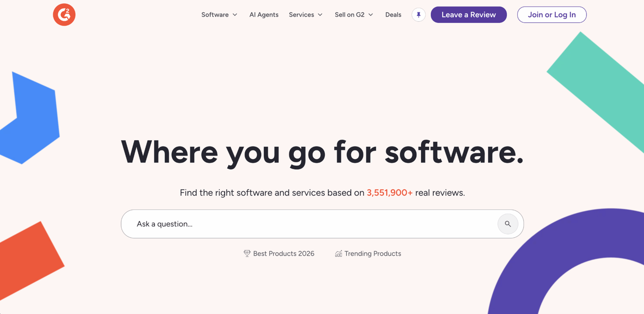644x314 pixels.
Task: Click the trophy icon beside Best Products
Action: (247, 253)
